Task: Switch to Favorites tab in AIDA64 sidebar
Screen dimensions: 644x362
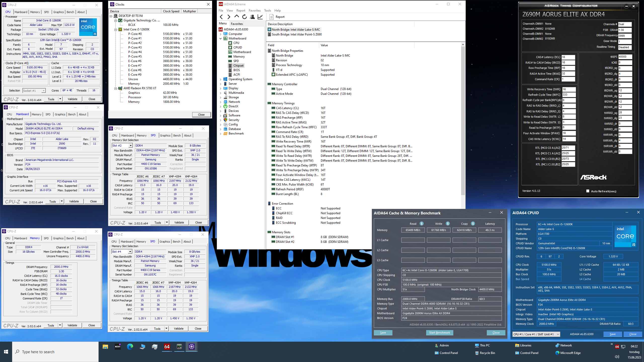Action: [x=237, y=24]
